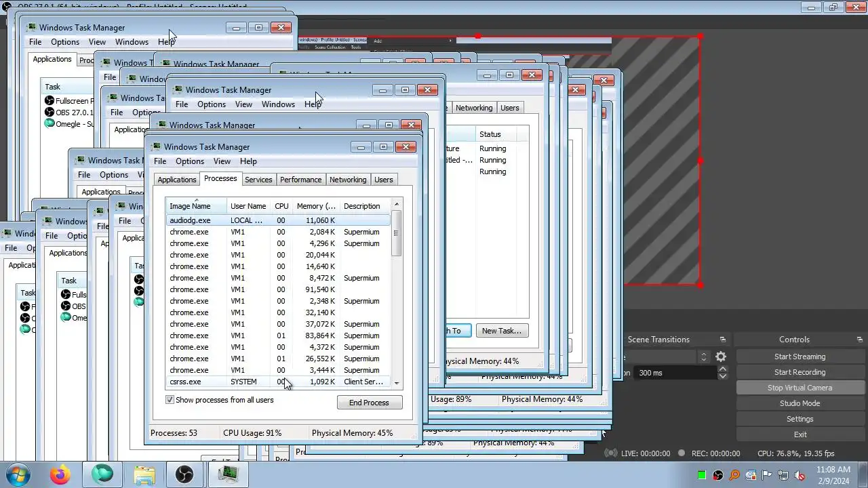The width and height of the screenshot is (868, 488).
Task: Click the muted speaker volume tray icon
Action: coord(800,475)
